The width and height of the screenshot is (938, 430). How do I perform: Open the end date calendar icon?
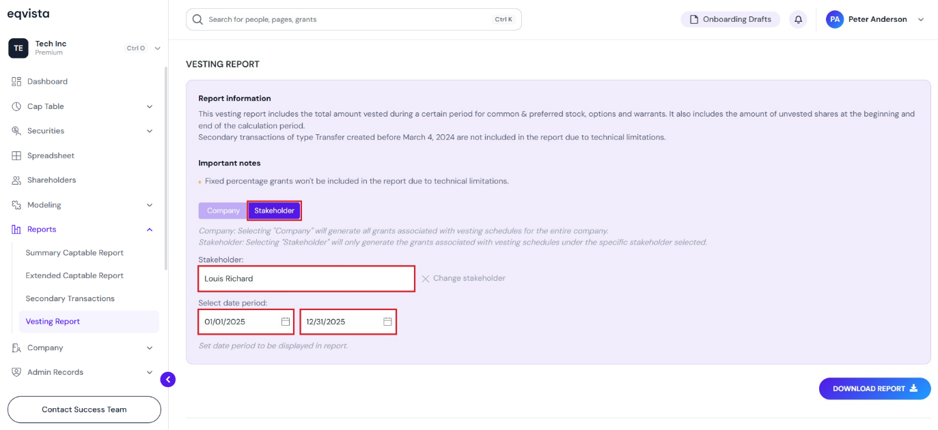point(388,322)
